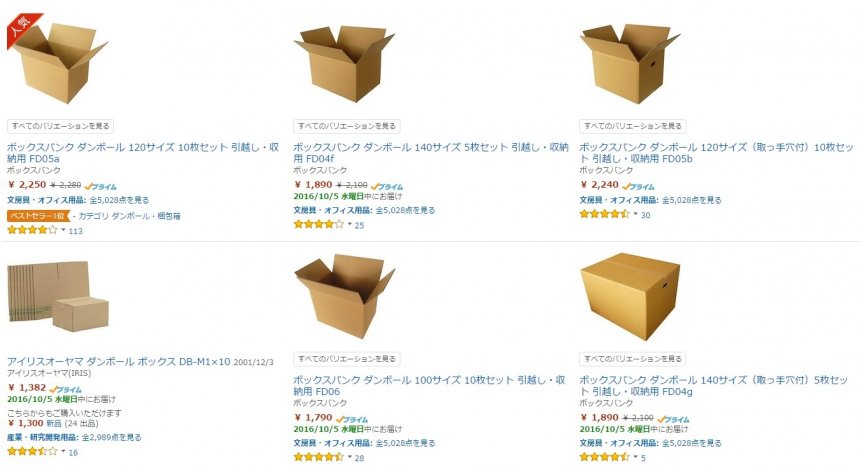Viewport: 860px width, 465px height.
Task: Expand rating dropdown arrow beside 5 reviews
Action: click(x=635, y=457)
